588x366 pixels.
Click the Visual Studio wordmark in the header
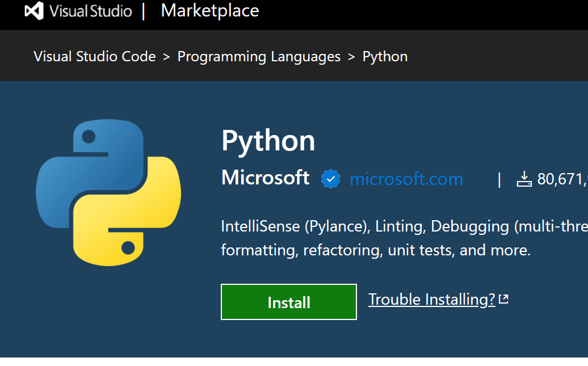91,11
